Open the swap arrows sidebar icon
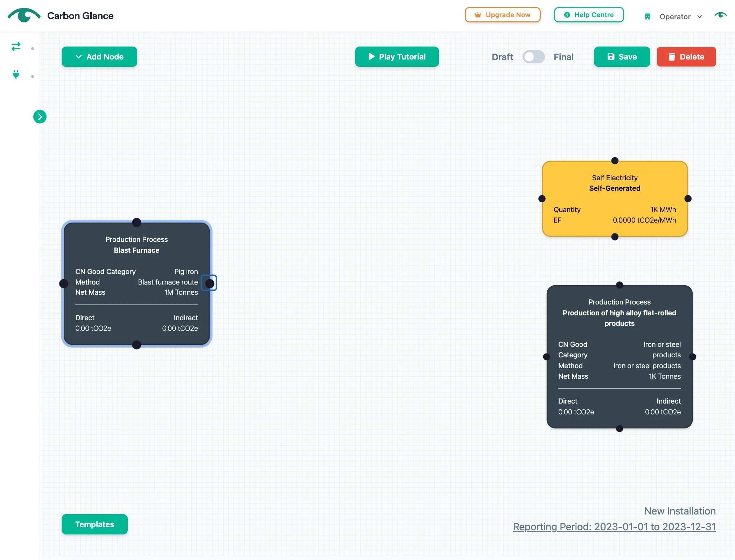 pos(16,47)
